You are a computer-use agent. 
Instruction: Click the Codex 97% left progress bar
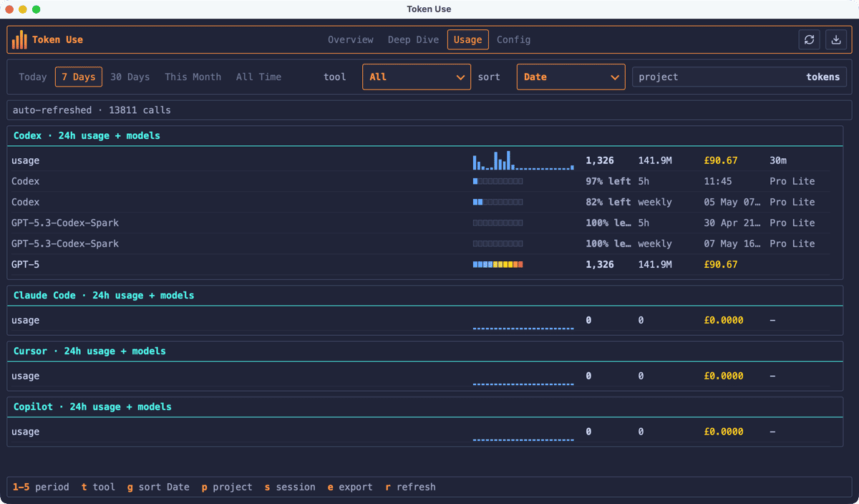498,181
